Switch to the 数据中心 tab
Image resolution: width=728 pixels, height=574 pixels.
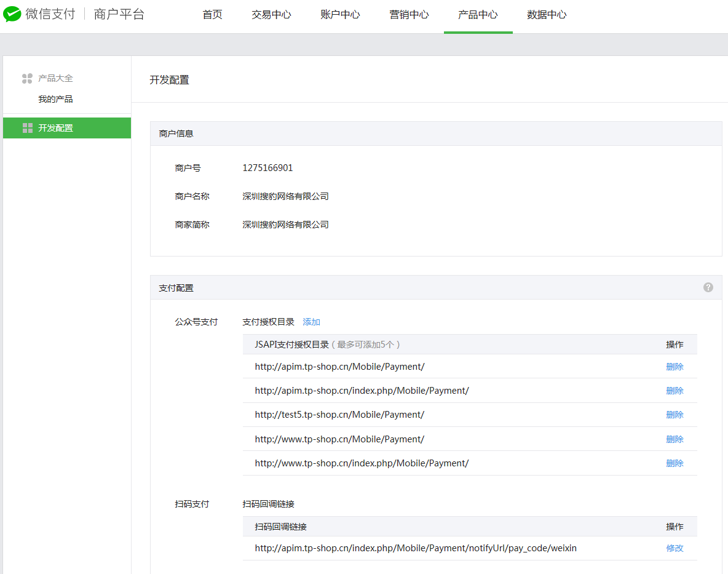[547, 15]
